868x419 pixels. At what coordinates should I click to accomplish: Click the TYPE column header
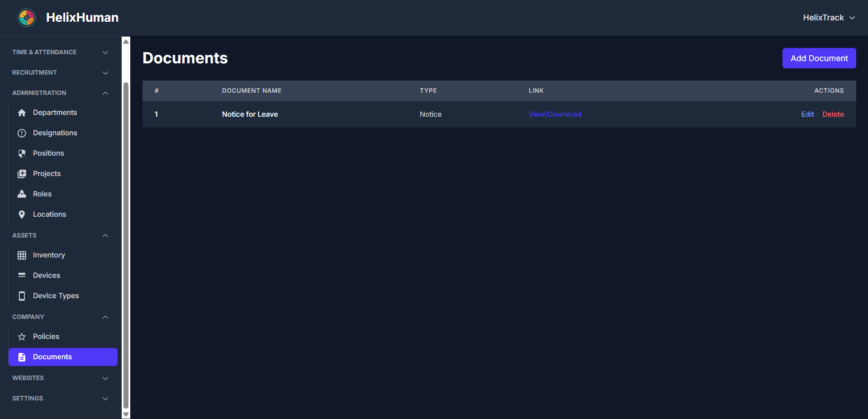coord(428,91)
